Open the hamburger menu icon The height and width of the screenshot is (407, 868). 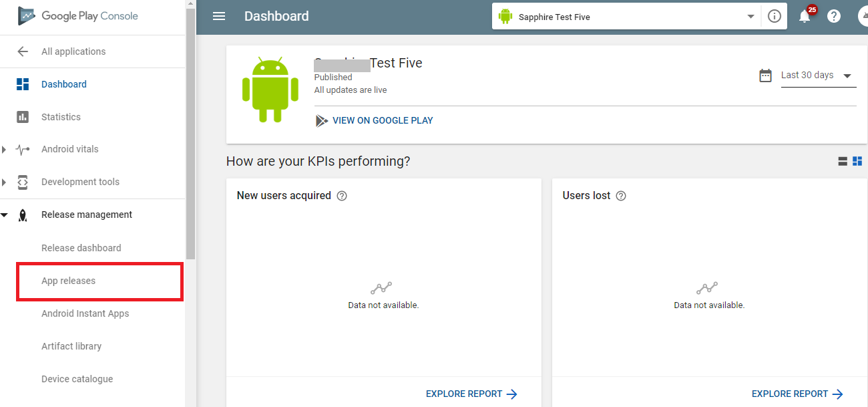[x=219, y=16]
